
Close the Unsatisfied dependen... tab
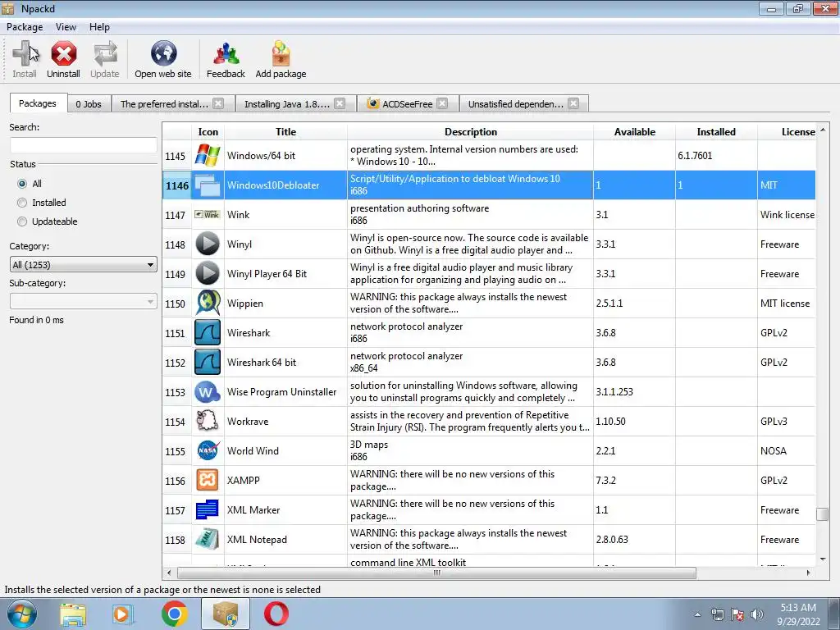[x=573, y=103]
